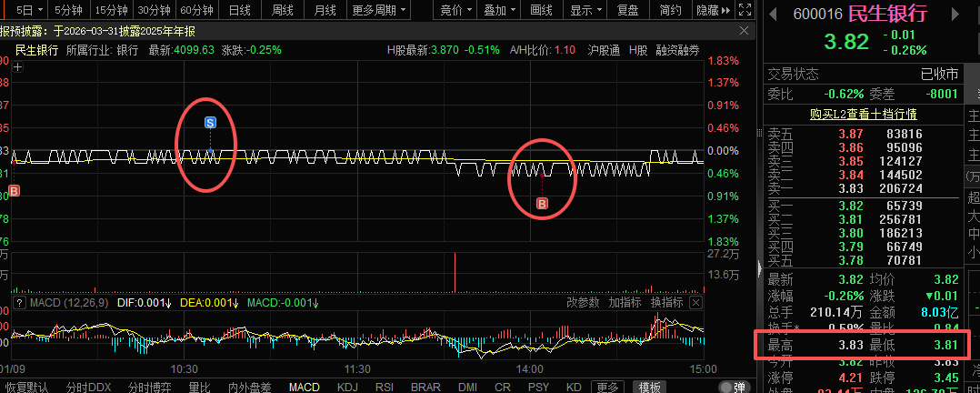
Task: Select the BRAR indicator tab
Action: (425, 387)
